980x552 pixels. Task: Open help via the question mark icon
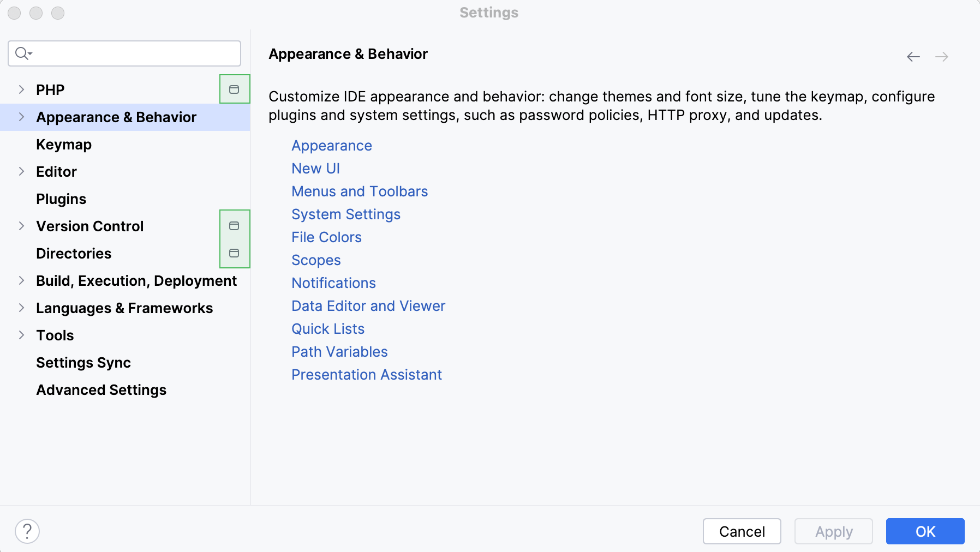click(28, 531)
